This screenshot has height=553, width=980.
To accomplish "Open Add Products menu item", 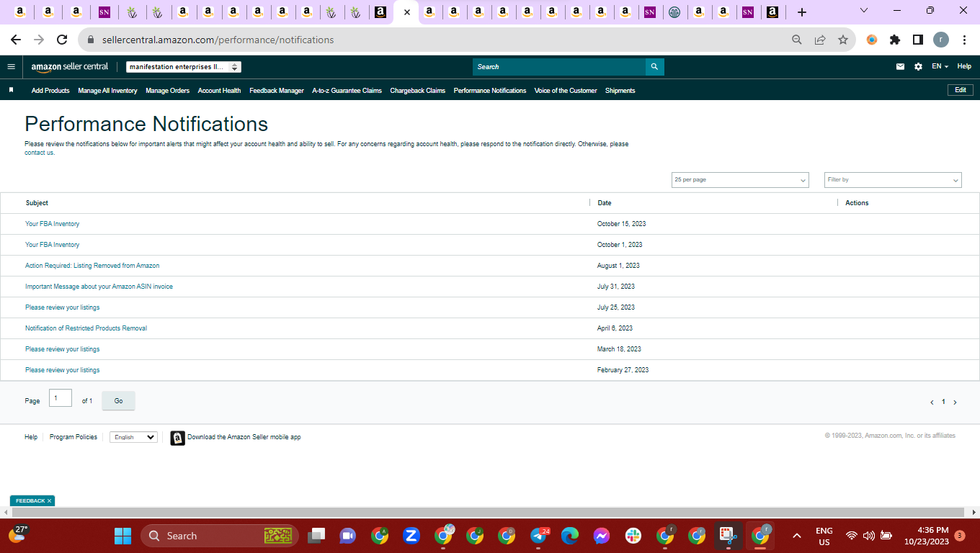I will pos(50,91).
